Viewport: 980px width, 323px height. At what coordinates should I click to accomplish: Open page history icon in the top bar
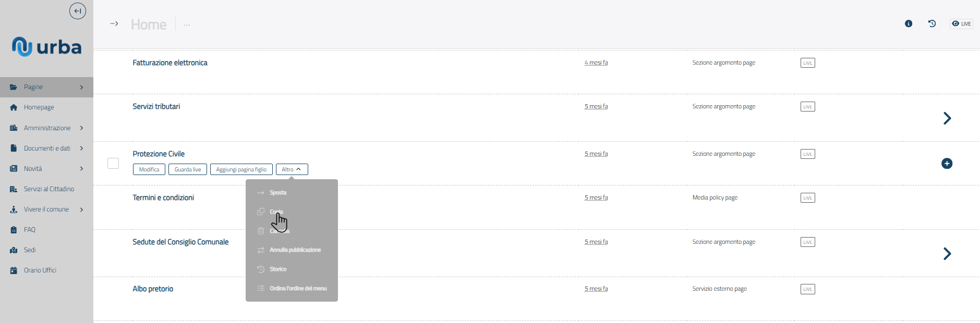(932, 23)
